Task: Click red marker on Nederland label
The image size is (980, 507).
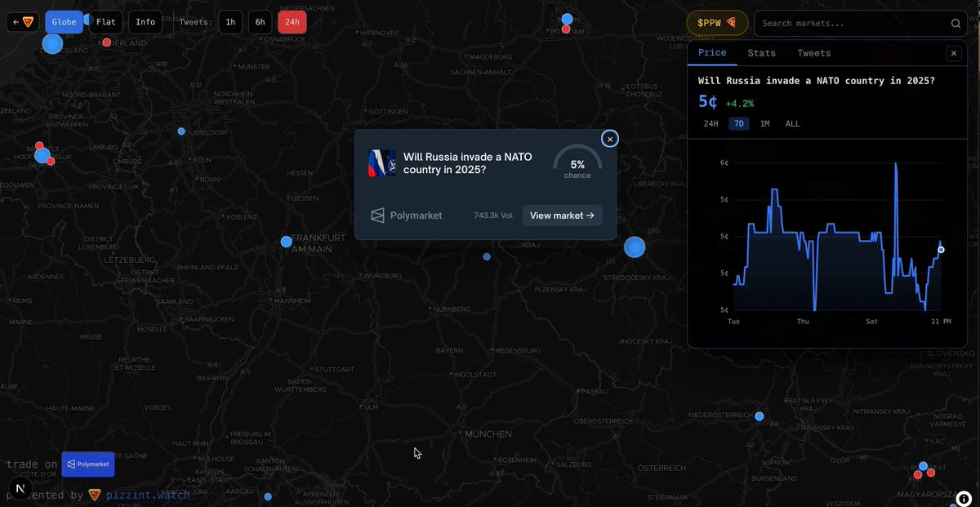Action: point(106,42)
